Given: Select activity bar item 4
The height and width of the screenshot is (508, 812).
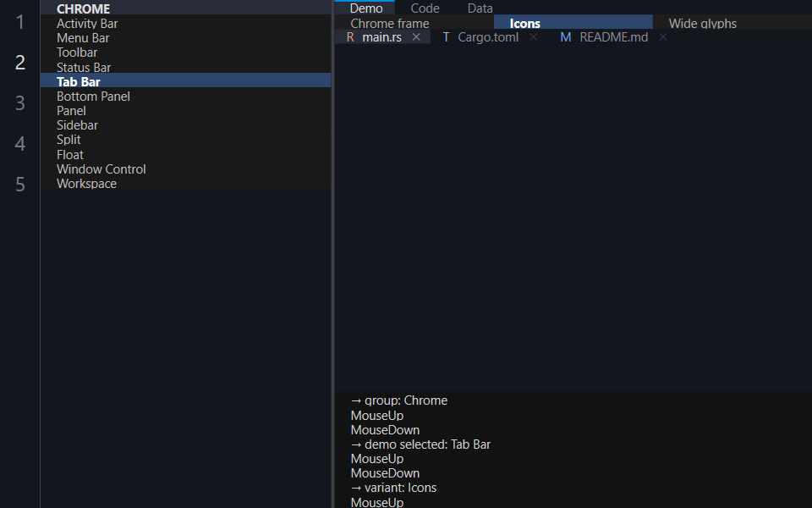Looking at the screenshot, I should (20, 144).
